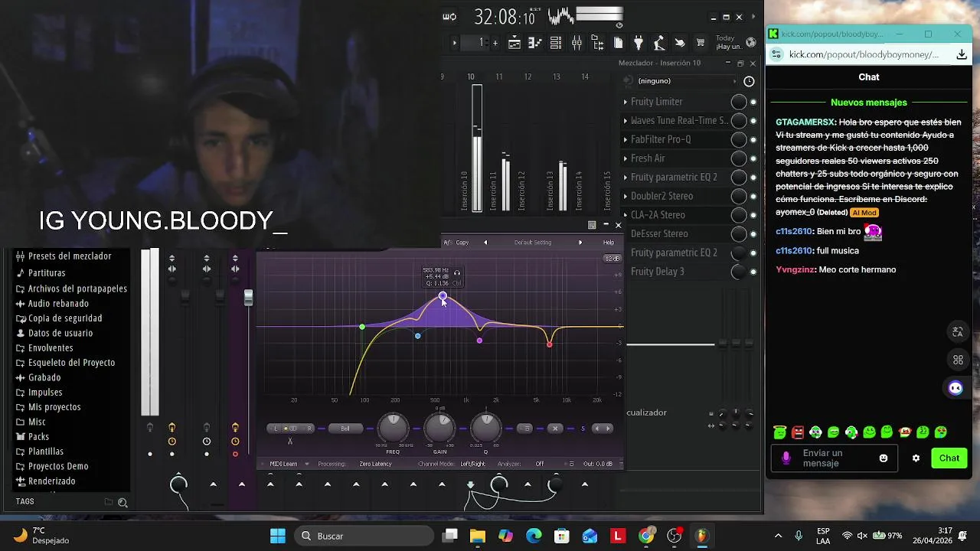Click the browser download icon in Kick popout

962,54
